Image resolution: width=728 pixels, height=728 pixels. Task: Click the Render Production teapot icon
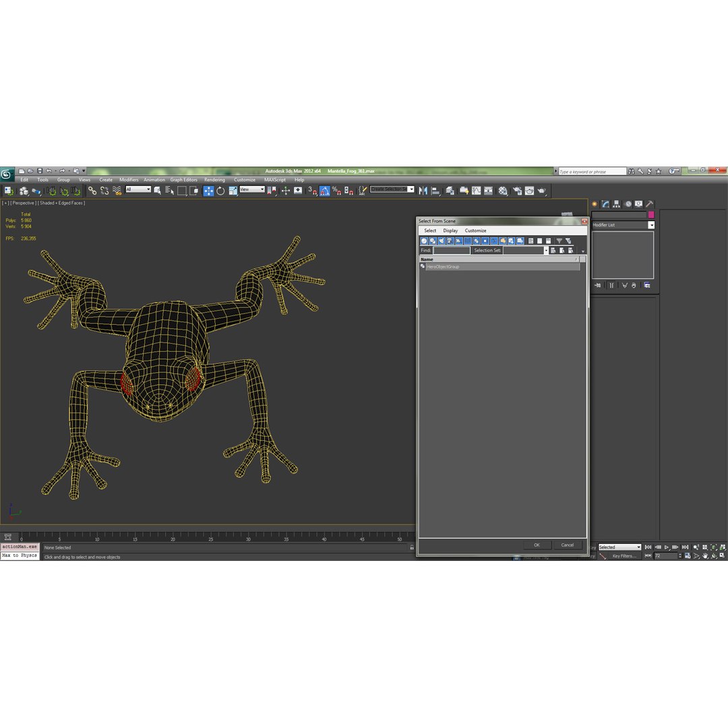coord(541,190)
